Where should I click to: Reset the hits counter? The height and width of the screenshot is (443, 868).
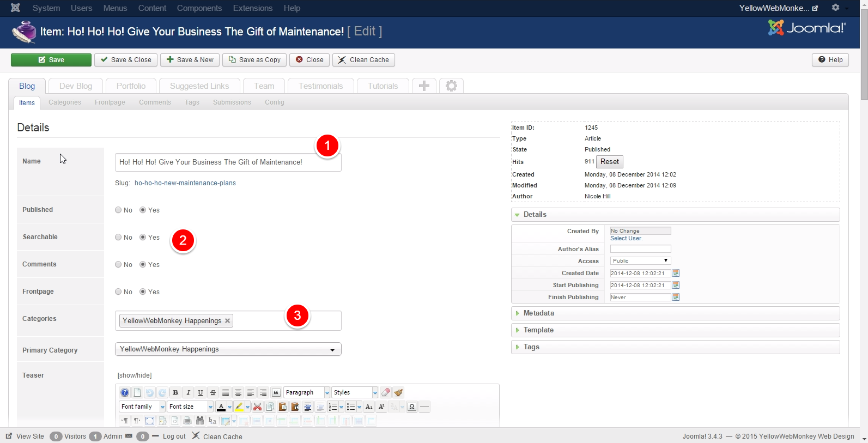(x=609, y=162)
